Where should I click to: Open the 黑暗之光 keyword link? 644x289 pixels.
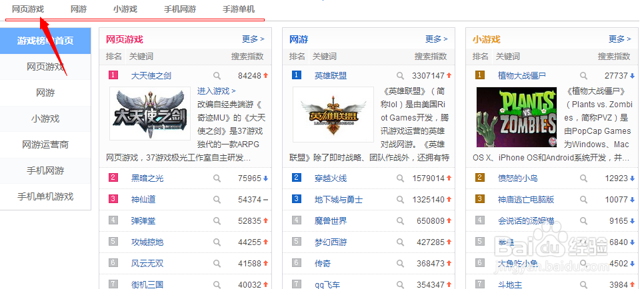point(147,178)
